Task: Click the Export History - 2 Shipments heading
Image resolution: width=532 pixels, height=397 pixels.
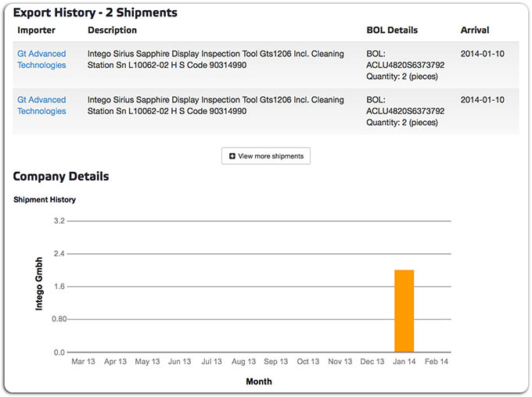Action: point(95,13)
